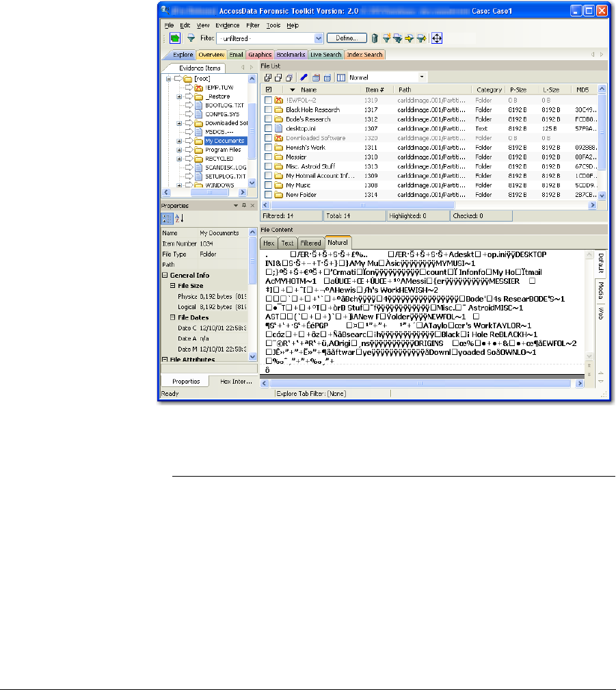Check the box for Hewish's Work

pos(268,148)
